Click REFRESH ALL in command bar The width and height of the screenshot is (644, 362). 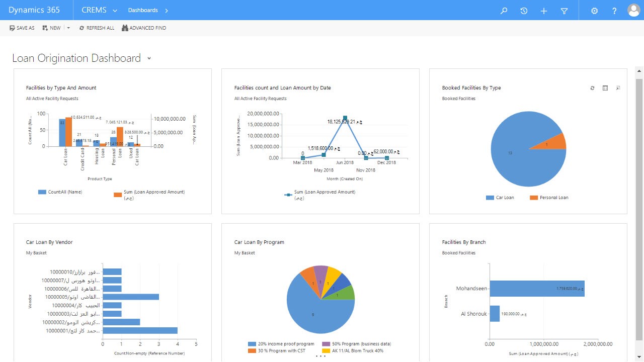[x=97, y=28]
